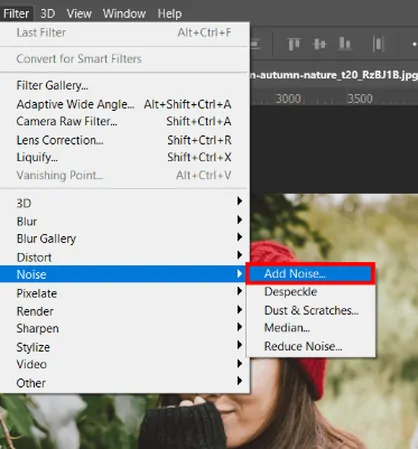The image size is (418, 449).
Task: Open the Window menu
Action: click(124, 14)
